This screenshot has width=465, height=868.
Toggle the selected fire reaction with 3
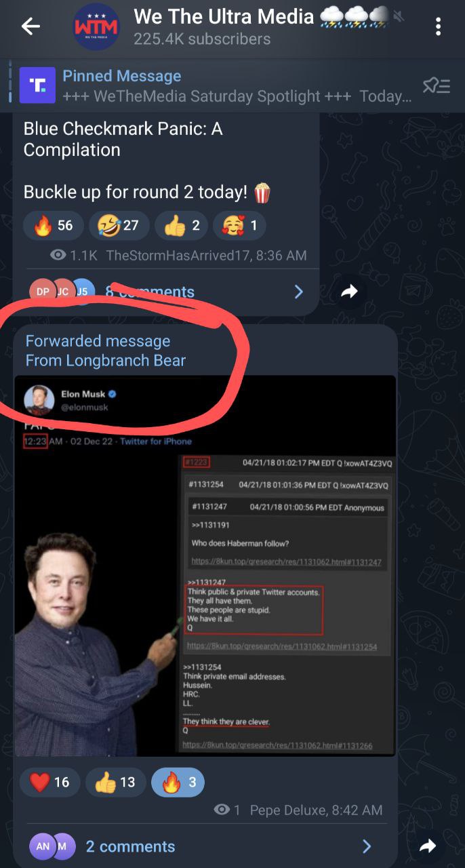tap(178, 782)
